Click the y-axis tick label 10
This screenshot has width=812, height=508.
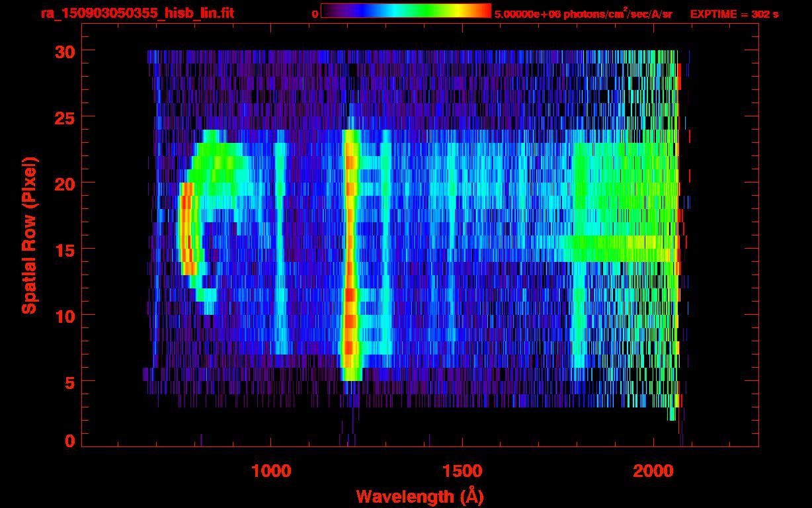click(63, 316)
